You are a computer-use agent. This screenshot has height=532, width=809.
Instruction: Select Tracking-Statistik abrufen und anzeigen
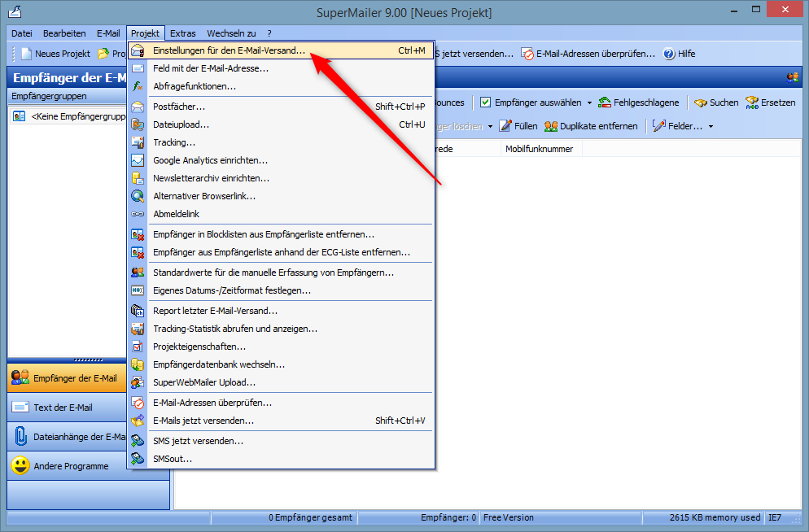tap(235, 329)
